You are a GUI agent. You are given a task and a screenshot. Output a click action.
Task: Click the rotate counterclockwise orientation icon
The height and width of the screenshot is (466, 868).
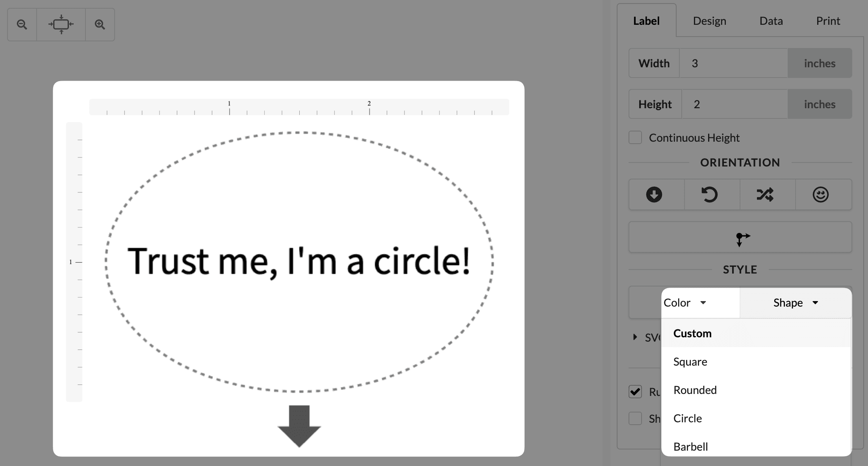coord(710,194)
